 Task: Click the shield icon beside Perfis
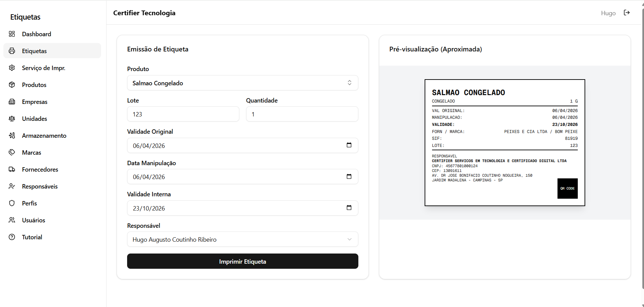(x=12, y=203)
